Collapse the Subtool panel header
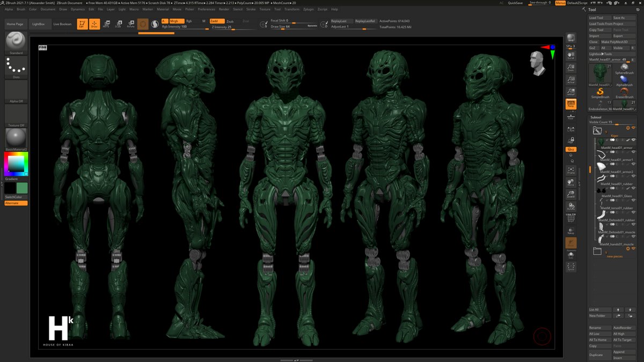Image resolution: width=644 pixels, height=362 pixels. (596, 117)
